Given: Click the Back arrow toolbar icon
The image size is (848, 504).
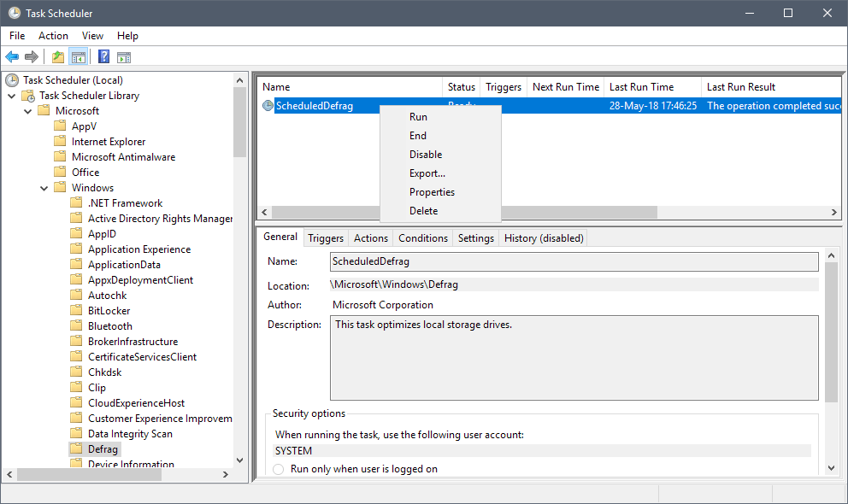Looking at the screenshot, I should pyautogui.click(x=12, y=56).
